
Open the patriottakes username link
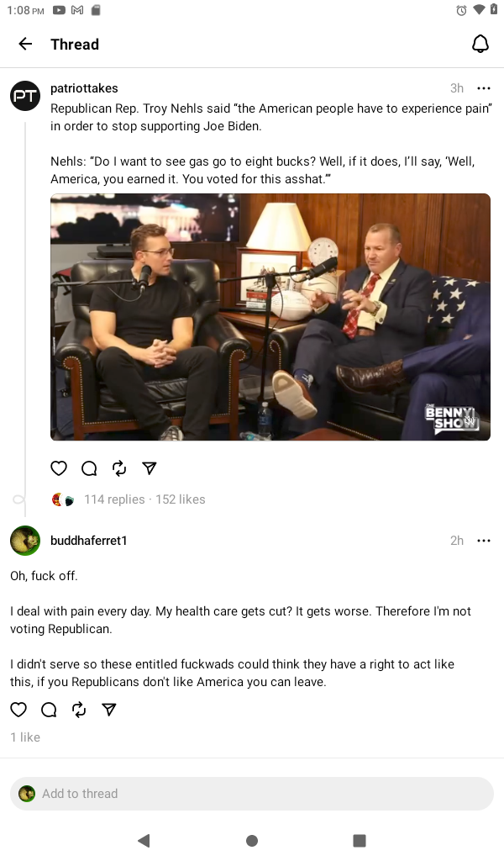[84, 87]
